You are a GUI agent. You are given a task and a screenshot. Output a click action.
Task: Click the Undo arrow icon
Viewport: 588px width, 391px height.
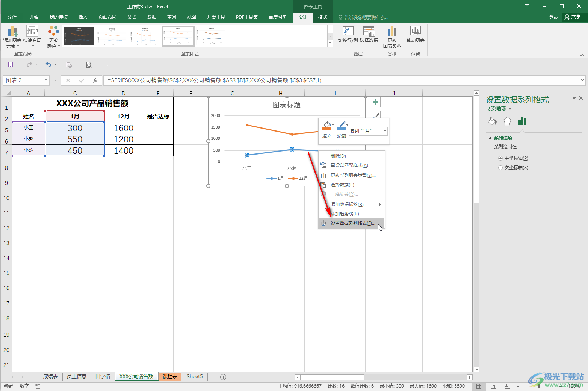(48, 65)
